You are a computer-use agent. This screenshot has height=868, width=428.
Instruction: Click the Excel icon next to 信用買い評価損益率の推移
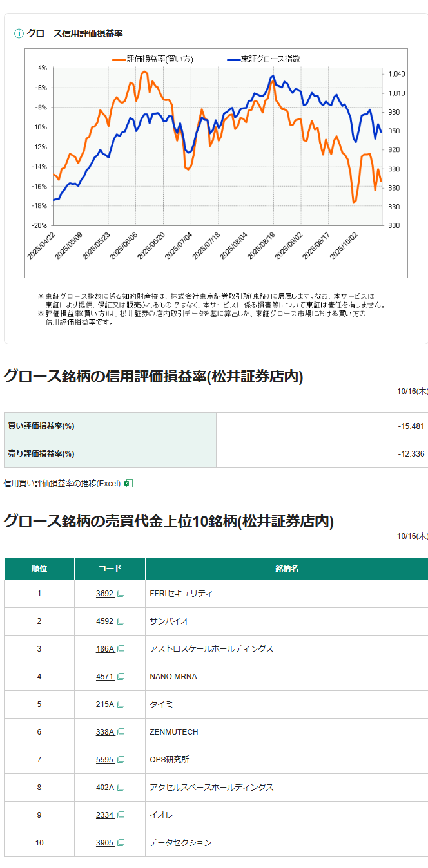pyautogui.click(x=128, y=483)
